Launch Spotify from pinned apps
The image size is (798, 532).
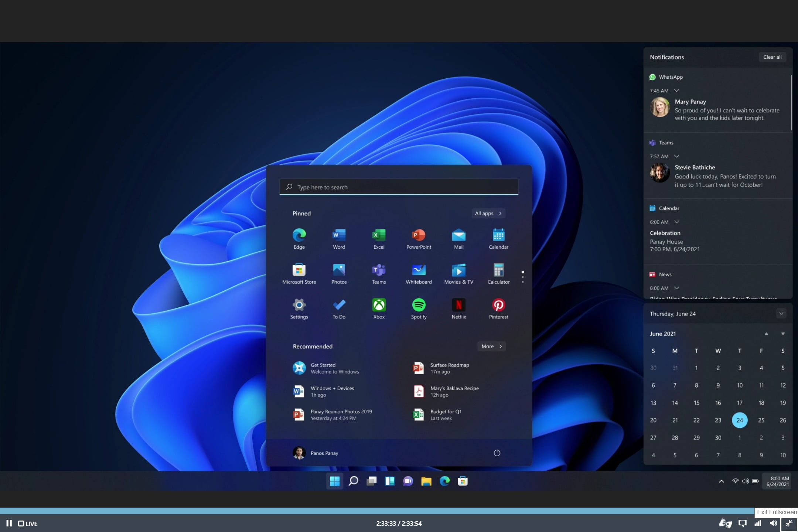tap(419, 309)
